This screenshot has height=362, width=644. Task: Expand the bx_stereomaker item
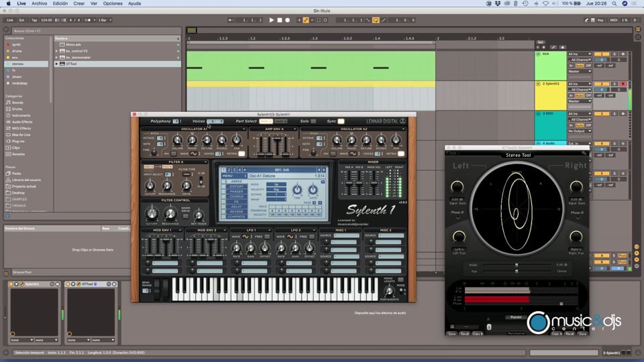tap(56, 58)
